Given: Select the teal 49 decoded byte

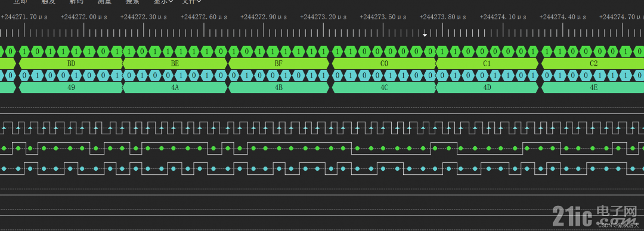Looking at the screenshot, I should [70, 88].
